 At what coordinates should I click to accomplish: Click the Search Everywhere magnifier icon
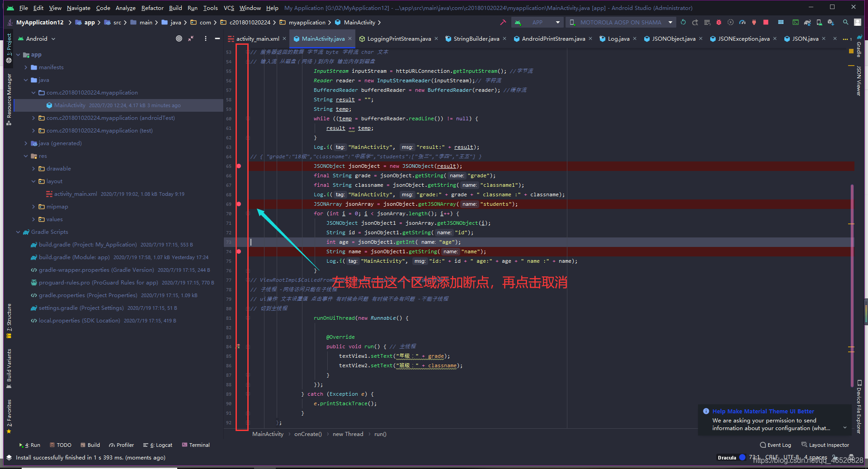point(845,22)
